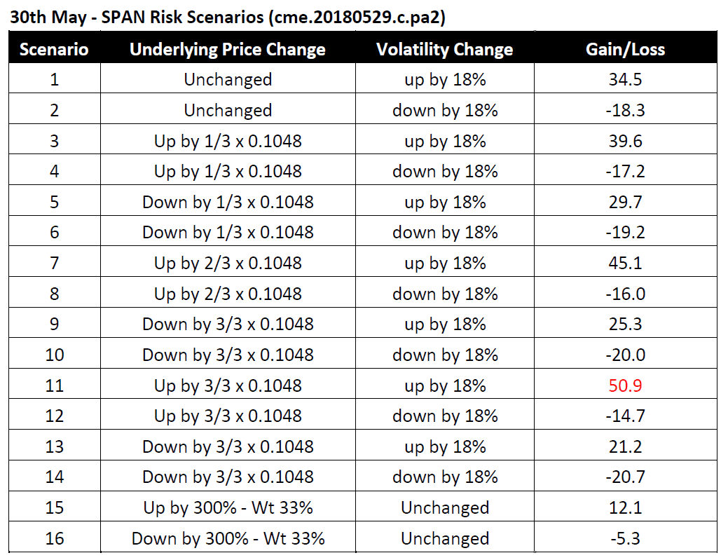Select scenario number 16 cell
Screen dimensions: 728x560
(x=54, y=538)
